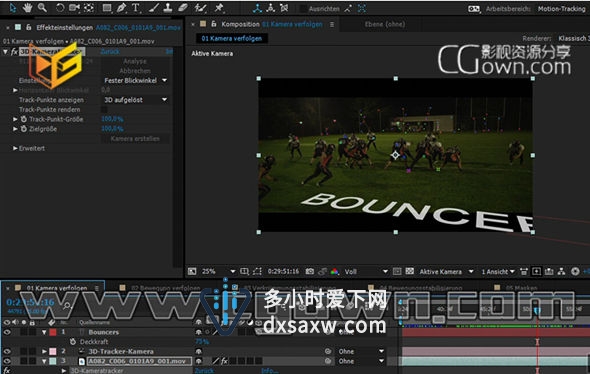The height and width of the screenshot is (374, 590).
Task: Click the Zurück reset link in effect settings
Action: (x=110, y=52)
